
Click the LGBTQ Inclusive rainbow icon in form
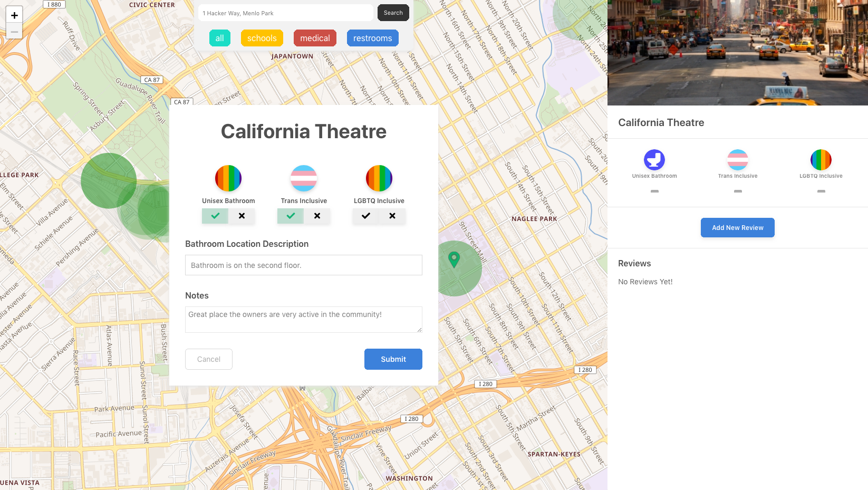379,178
